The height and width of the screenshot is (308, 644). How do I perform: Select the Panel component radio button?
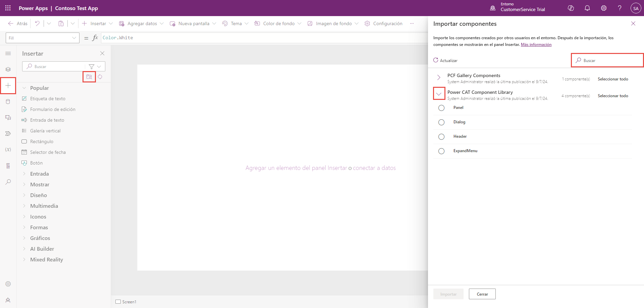[x=441, y=108]
